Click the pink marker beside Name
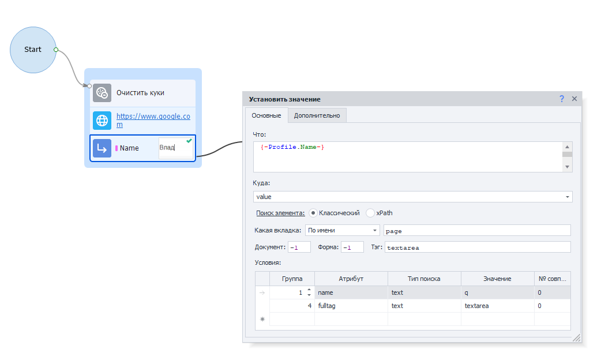Image resolution: width=601 pixels, height=364 pixels. point(117,148)
